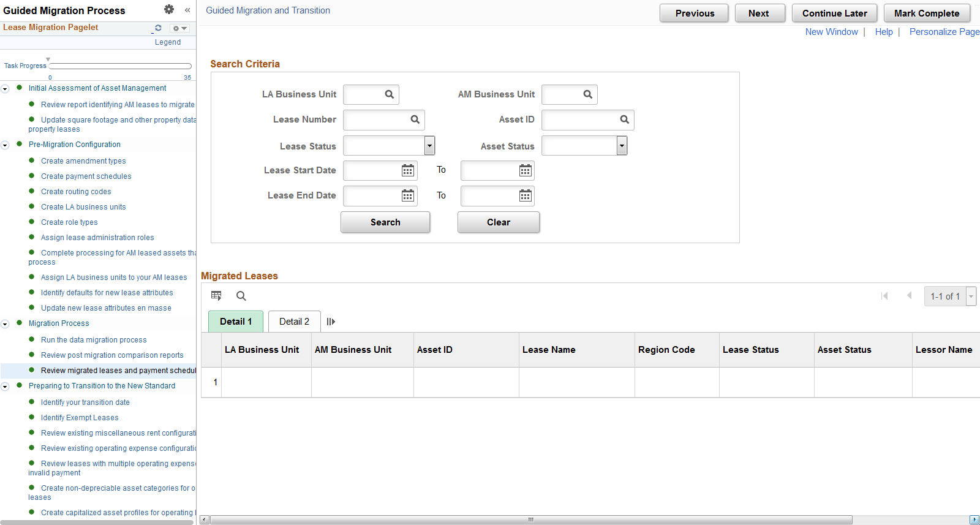This screenshot has height=525, width=980.
Task: Collapse Migration Process section
Action: click(x=5, y=324)
